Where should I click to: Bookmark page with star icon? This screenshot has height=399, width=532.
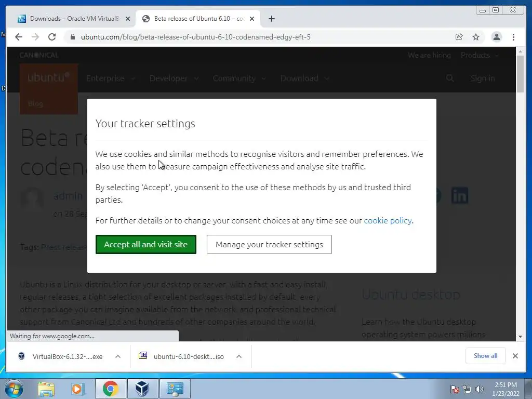coord(476,37)
